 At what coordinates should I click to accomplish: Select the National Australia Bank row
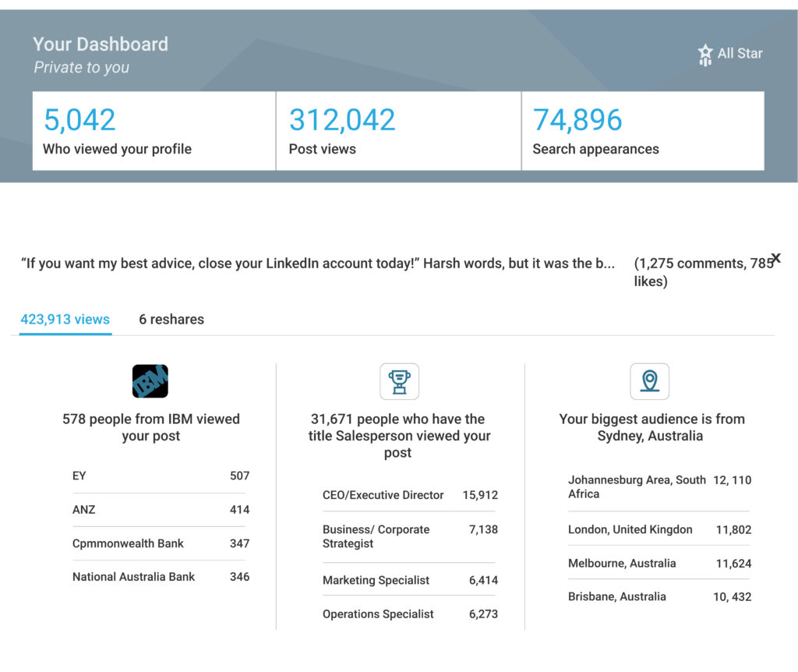pos(161,577)
